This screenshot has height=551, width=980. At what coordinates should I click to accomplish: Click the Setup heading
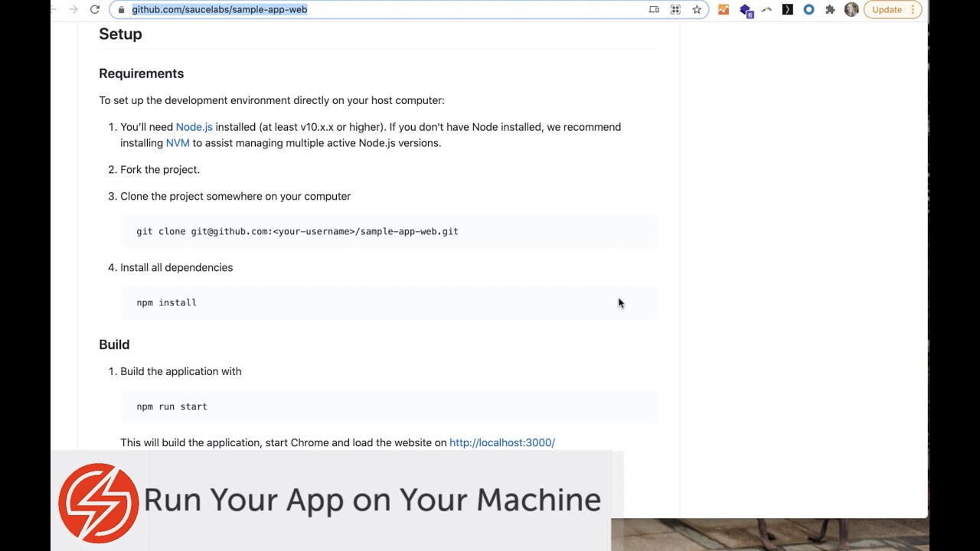coord(120,34)
